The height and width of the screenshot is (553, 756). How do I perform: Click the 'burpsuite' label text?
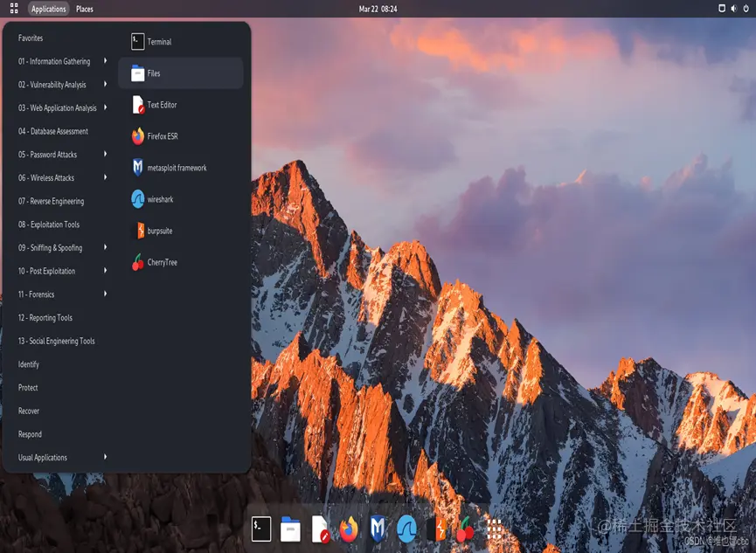pos(160,231)
